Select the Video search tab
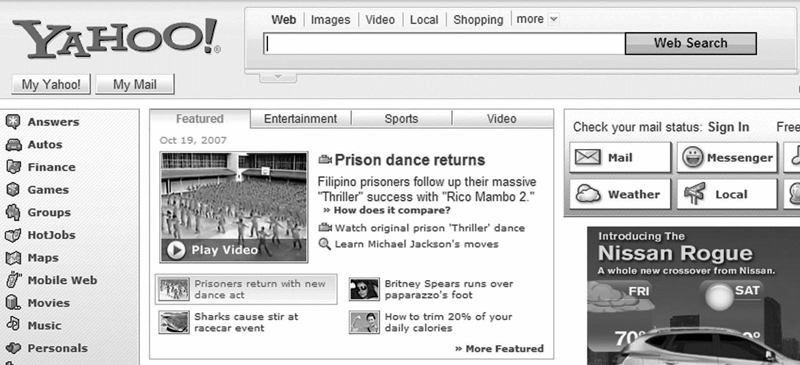Image resolution: width=800 pixels, height=365 pixels. click(380, 20)
